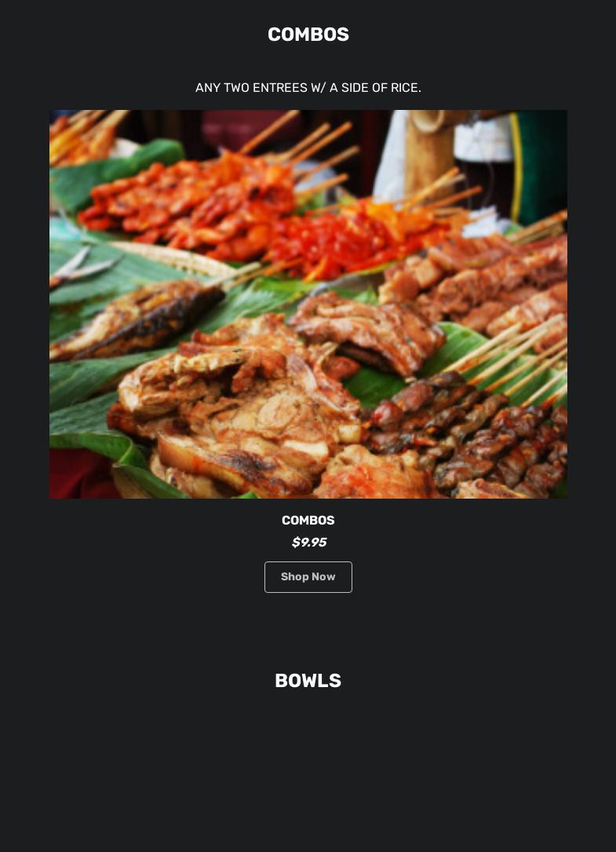This screenshot has height=852, width=616.
Task: Click the BOWLS section heading
Action: coord(308,680)
